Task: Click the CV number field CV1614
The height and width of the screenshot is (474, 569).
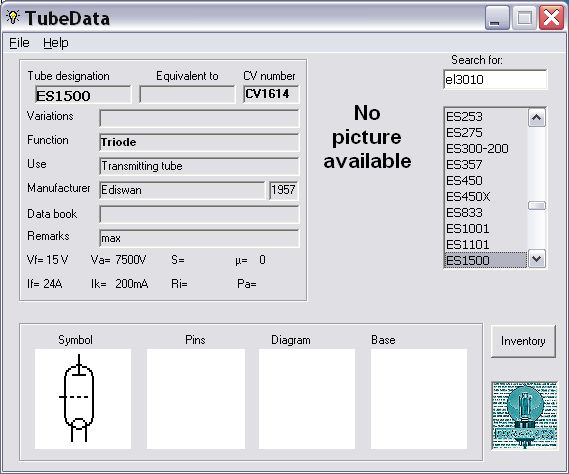Action: tap(271, 94)
